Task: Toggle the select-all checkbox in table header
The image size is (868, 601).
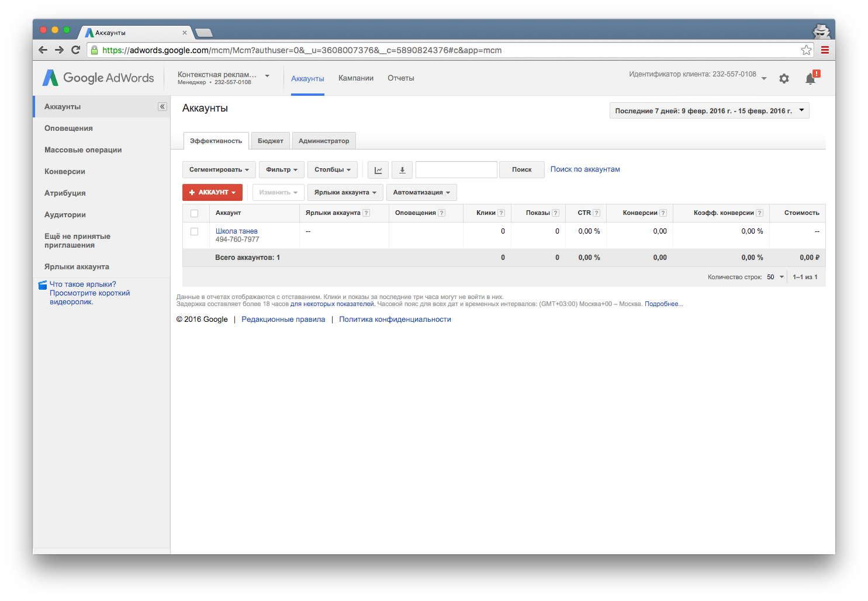Action: click(195, 213)
